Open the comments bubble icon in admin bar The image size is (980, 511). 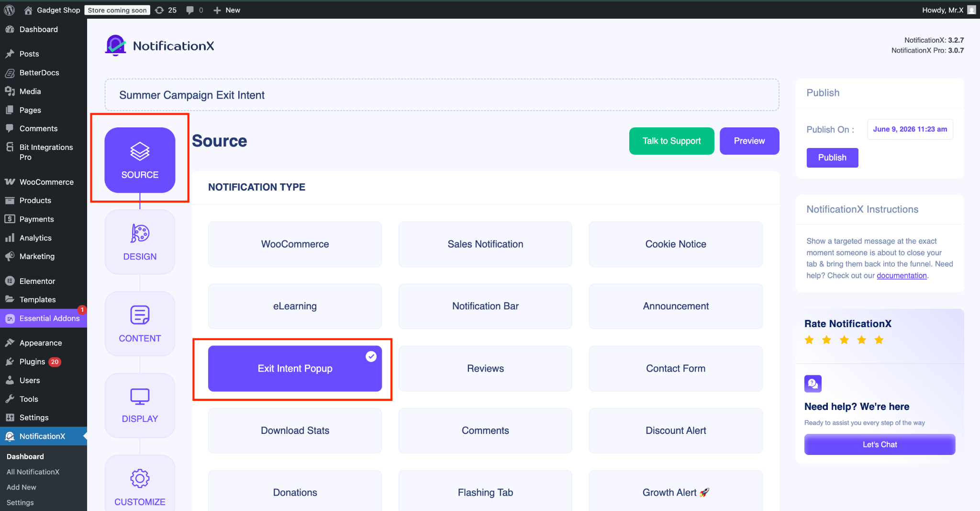coord(190,10)
